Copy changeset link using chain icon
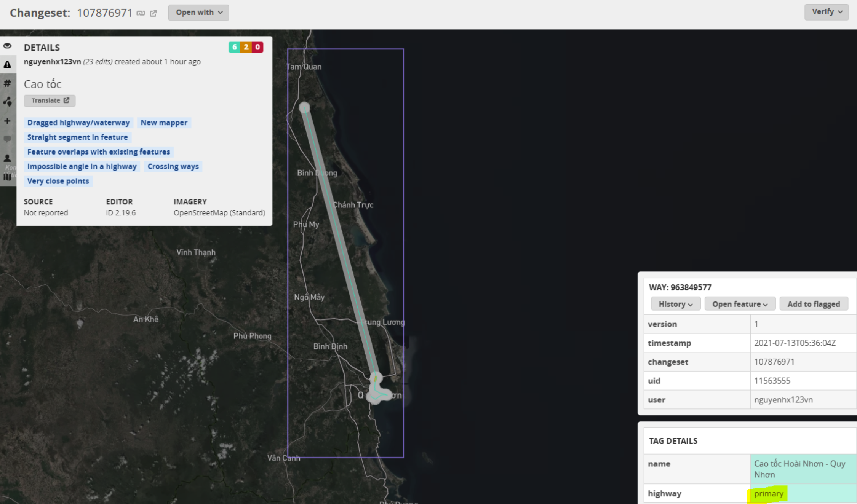 (141, 13)
